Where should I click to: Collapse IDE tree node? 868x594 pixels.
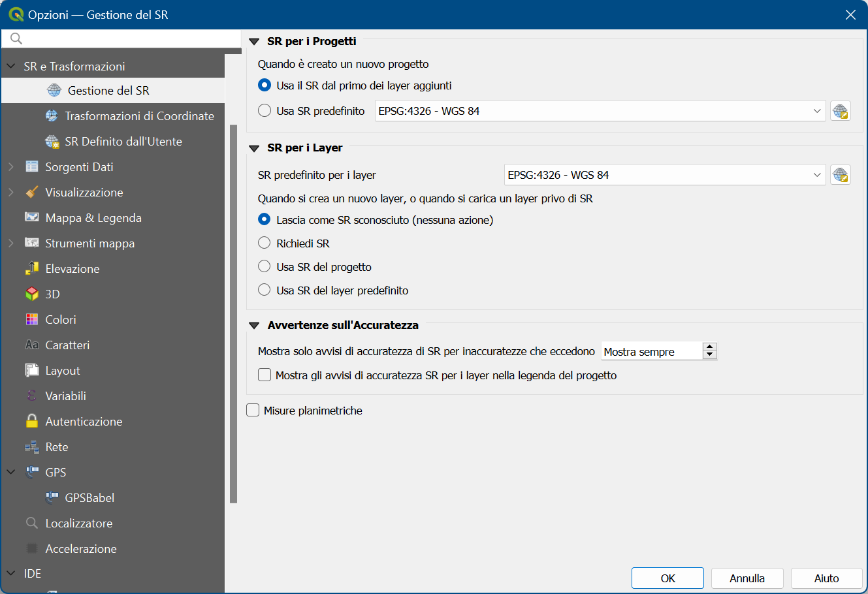(x=11, y=573)
